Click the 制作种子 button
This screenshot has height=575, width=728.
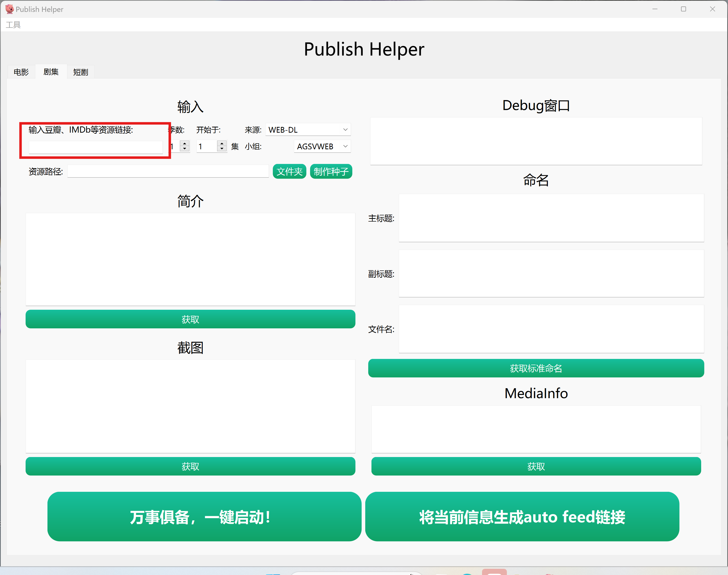[331, 172]
